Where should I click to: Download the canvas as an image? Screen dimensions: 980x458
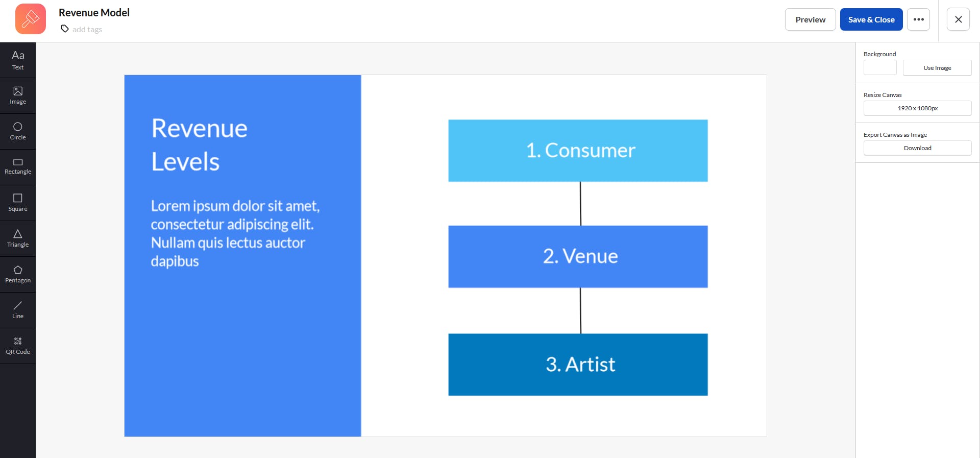917,148
